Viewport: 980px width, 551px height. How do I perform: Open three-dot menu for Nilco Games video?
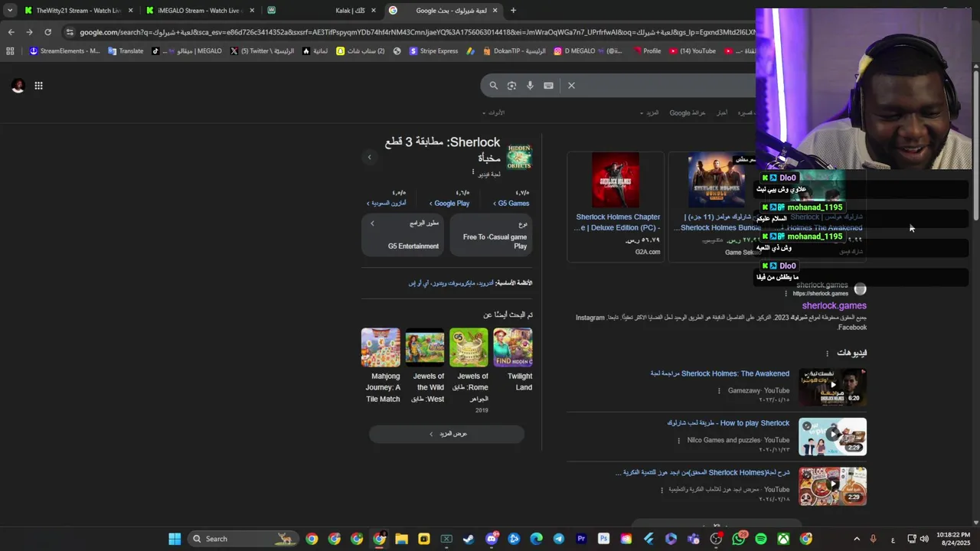(679, 440)
